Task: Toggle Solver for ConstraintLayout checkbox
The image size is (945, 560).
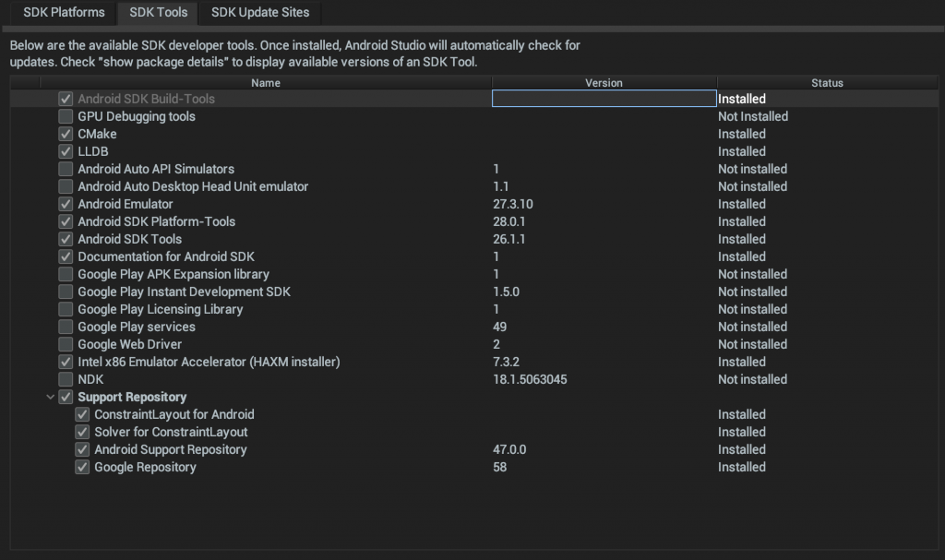Action: pyautogui.click(x=82, y=432)
